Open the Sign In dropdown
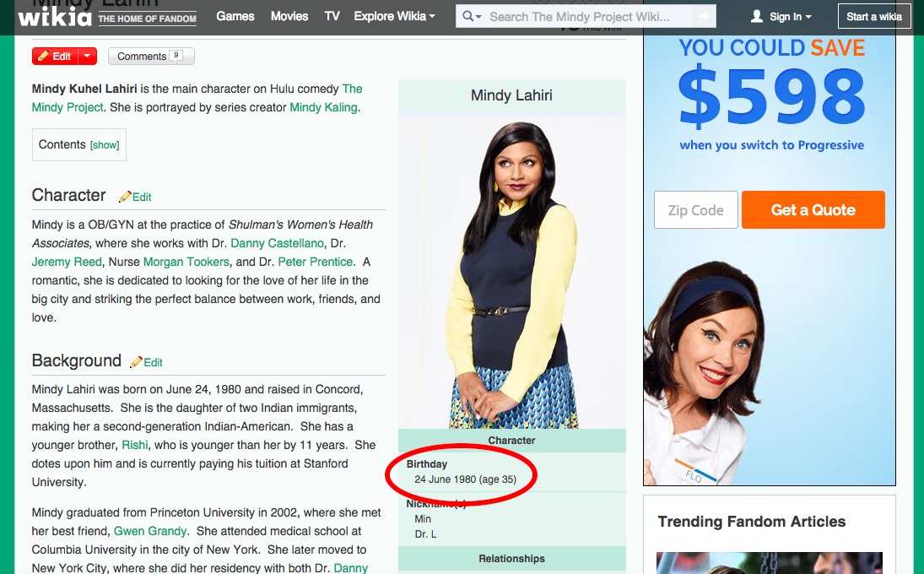The height and width of the screenshot is (574, 924). pos(790,17)
